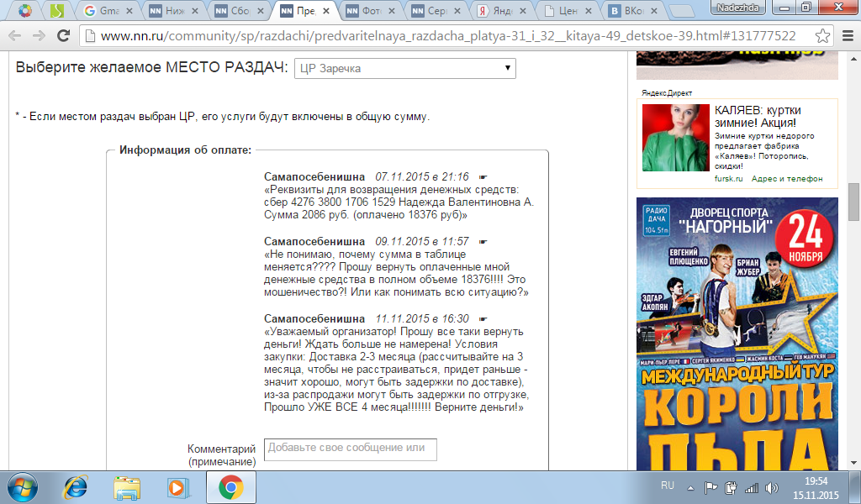Screen dimensions: 861x504
Task: Click the ЯндексДирект label
Action: pos(667,93)
